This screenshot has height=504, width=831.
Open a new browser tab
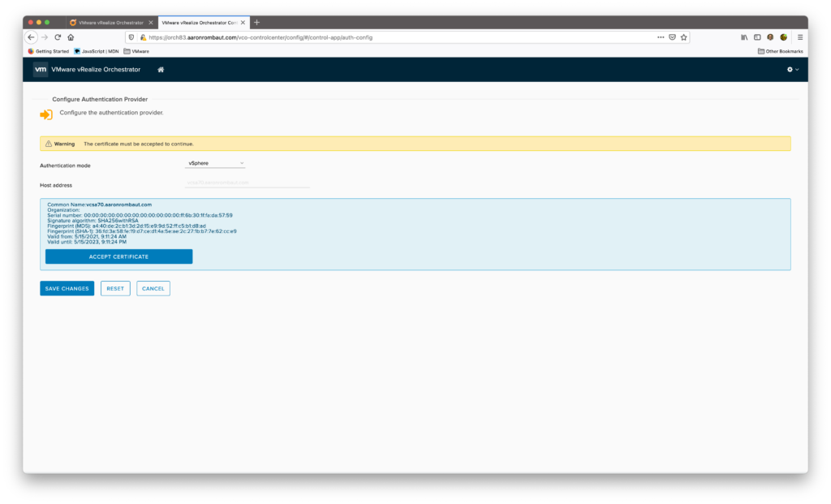point(257,22)
